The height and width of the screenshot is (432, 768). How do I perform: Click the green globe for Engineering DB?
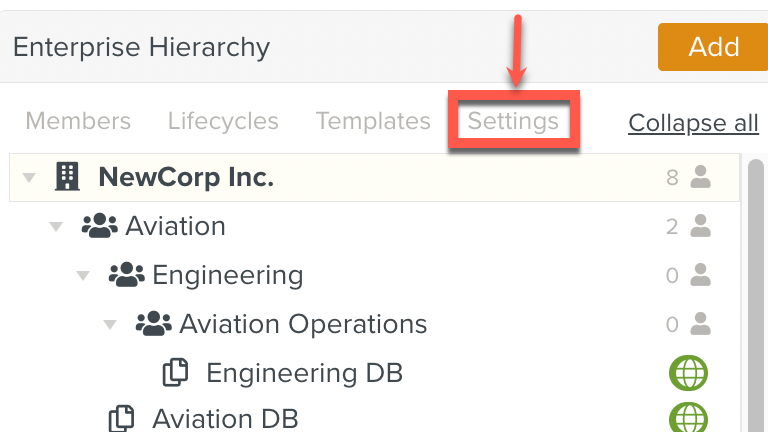[688, 373]
